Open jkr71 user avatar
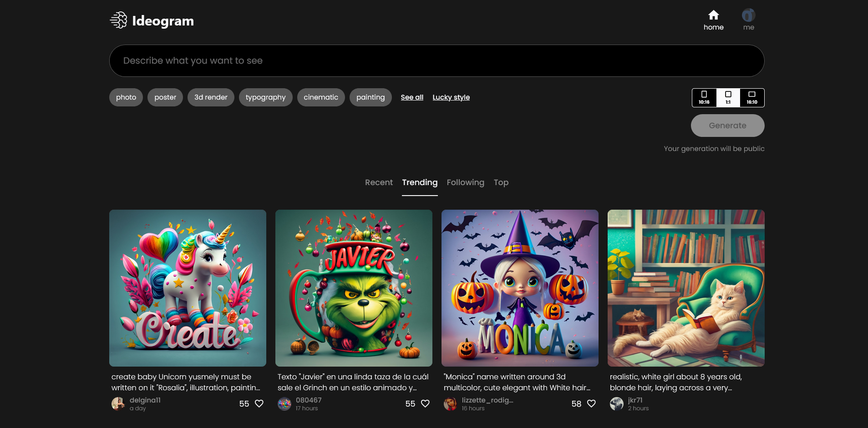Viewport: 868px width, 428px height. pyautogui.click(x=617, y=403)
